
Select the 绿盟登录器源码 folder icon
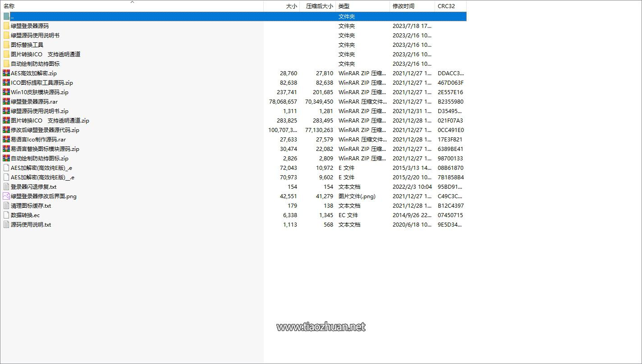6,26
